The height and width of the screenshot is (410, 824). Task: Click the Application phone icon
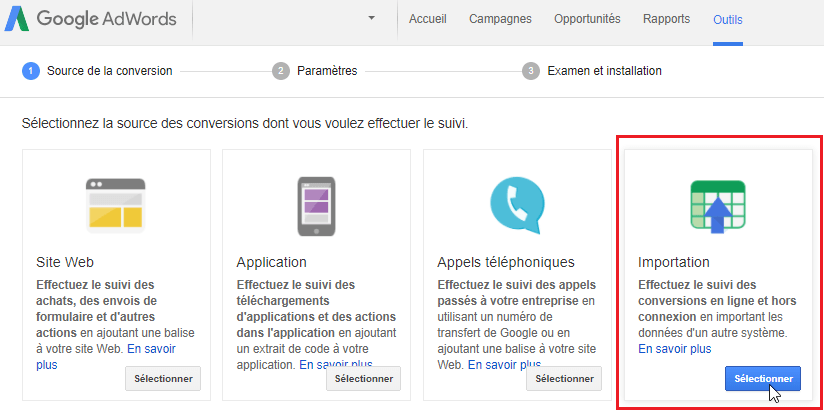[x=316, y=207]
